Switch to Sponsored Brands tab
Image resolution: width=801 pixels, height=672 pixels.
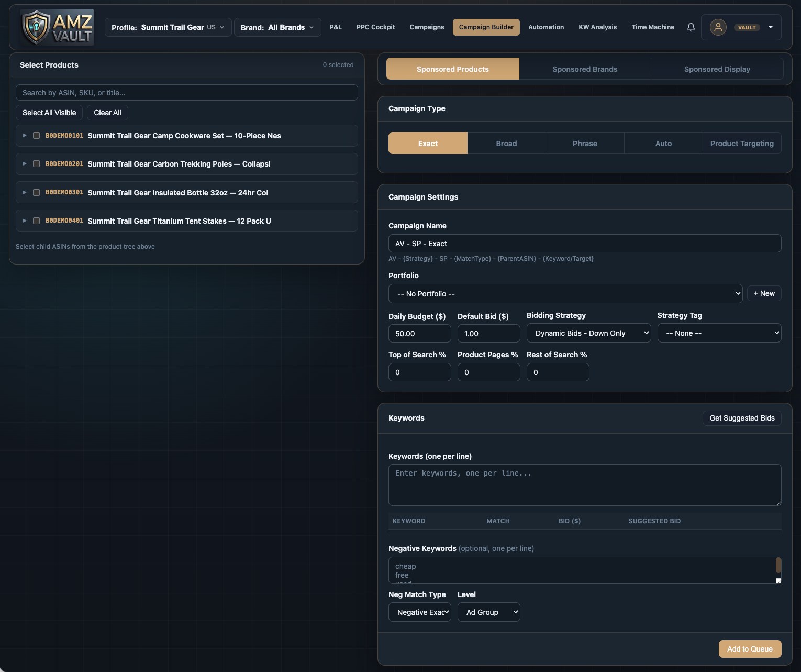click(585, 69)
